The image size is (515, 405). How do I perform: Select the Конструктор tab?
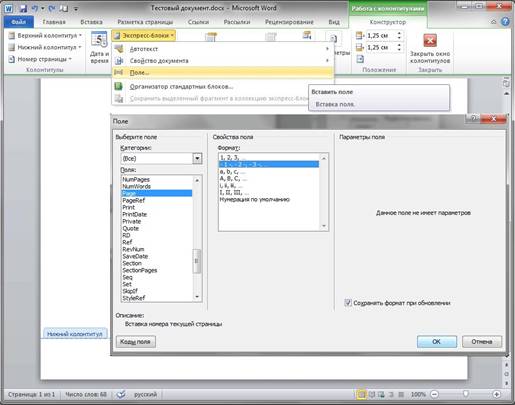click(x=388, y=22)
